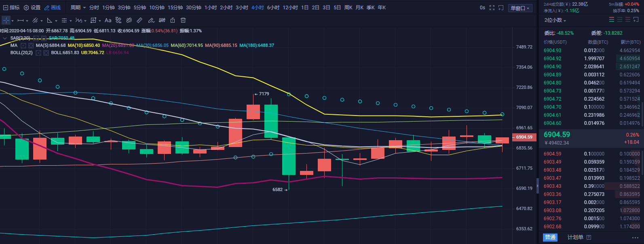Open the 设置 settings gear

pyautogui.click(x=32, y=8)
